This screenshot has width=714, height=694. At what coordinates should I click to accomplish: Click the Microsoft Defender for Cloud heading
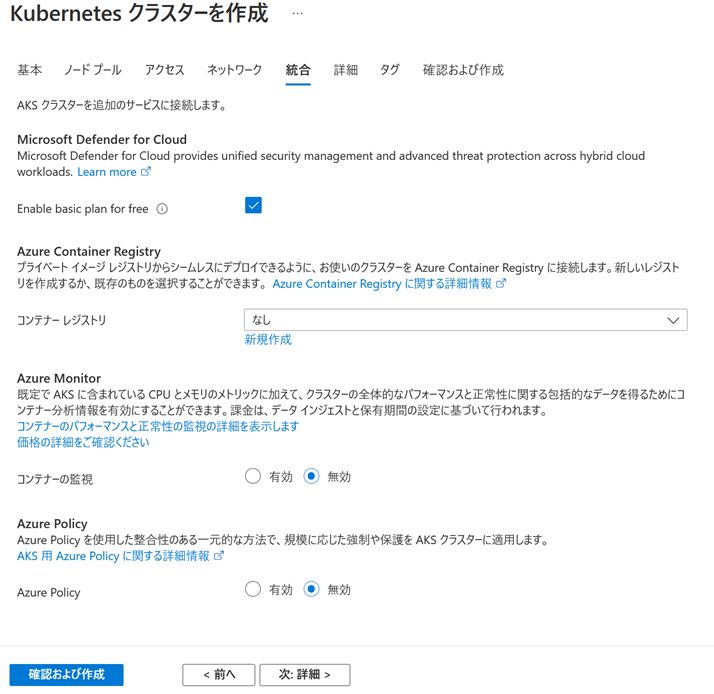pyautogui.click(x=102, y=139)
